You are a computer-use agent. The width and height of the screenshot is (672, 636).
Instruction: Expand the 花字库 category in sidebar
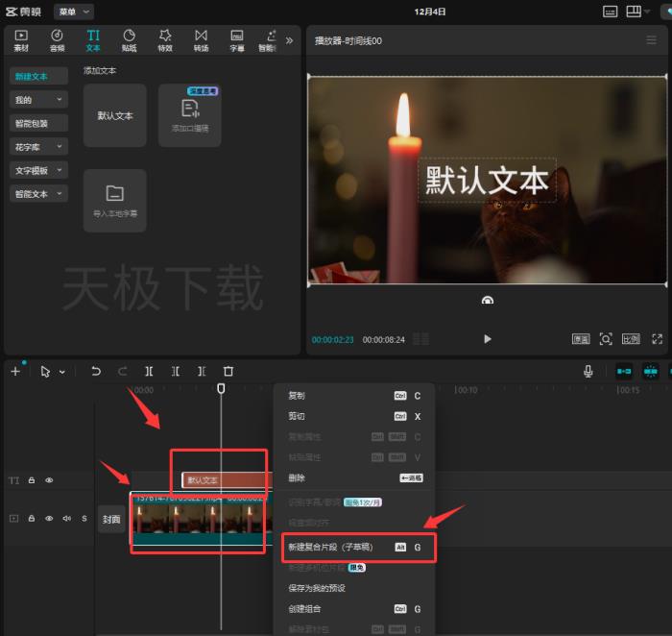(38, 147)
